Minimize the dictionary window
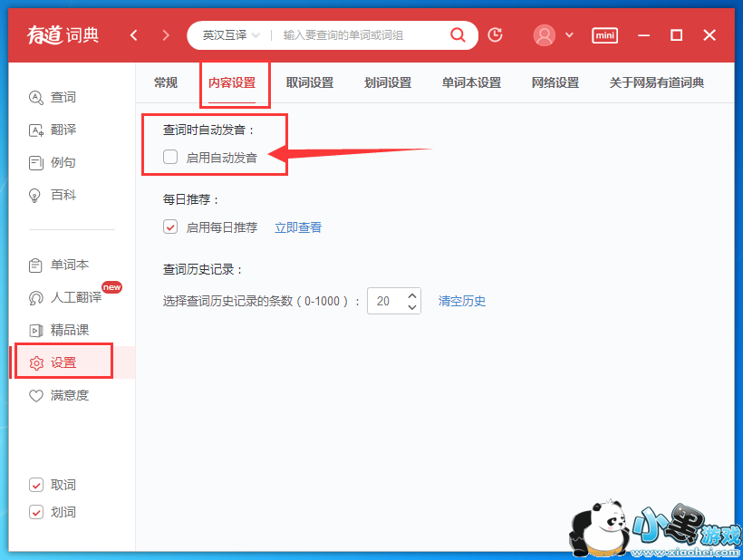The height and width of the screenshot is (560, 743). pyautogui.click(x=643, y=35)
